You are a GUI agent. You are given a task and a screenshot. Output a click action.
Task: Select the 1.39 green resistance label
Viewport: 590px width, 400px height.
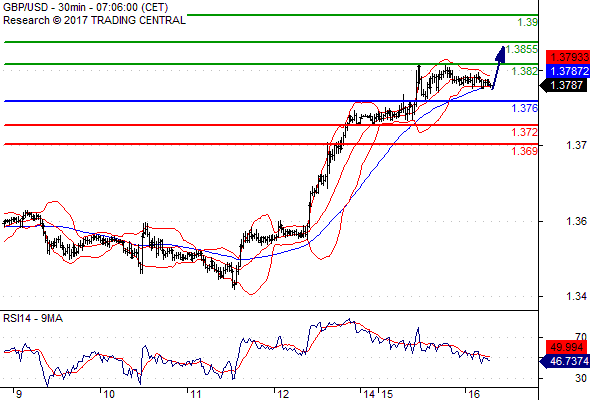tap(528, 22)
